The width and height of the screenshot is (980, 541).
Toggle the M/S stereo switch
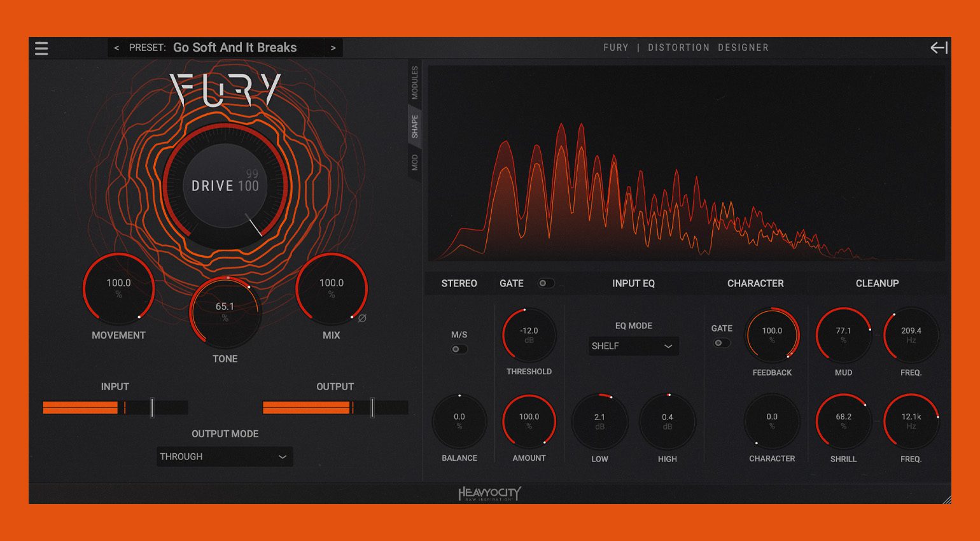[459, 349]
